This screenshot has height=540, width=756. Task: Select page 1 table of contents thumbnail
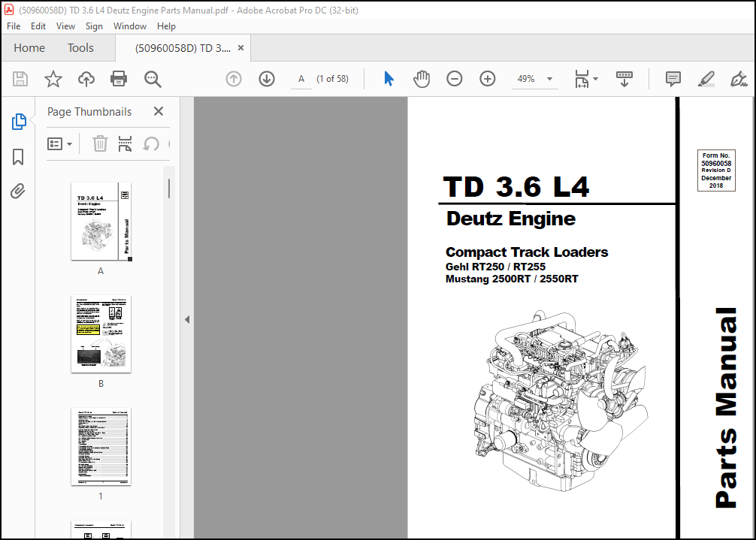[101, 447]
